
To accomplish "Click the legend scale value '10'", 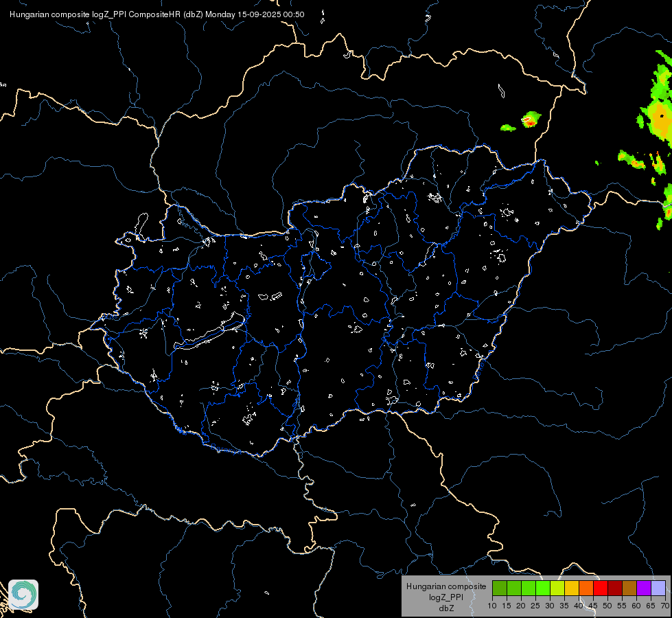I will [x=492, y=606].
